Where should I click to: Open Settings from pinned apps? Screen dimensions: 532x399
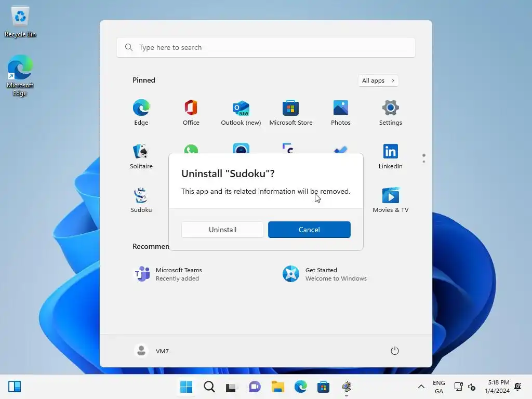coord(391,113)
